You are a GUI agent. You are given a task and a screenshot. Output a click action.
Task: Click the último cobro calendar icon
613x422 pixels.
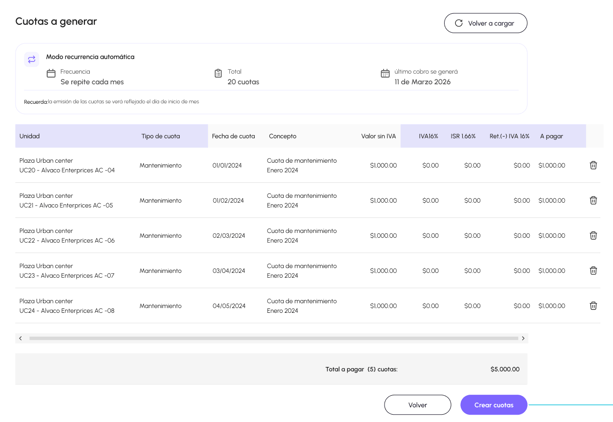(x=385, y=74)
